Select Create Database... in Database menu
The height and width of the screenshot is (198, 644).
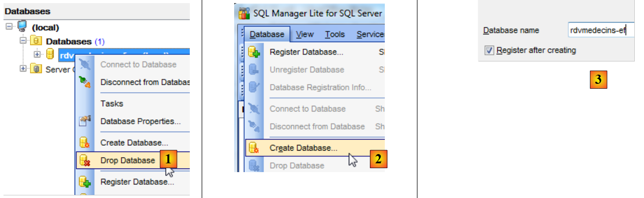(303, 148)
